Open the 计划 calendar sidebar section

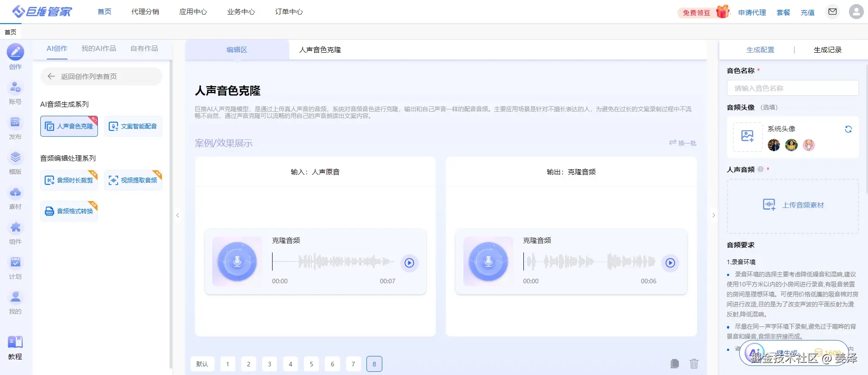[x=15, y=267]
